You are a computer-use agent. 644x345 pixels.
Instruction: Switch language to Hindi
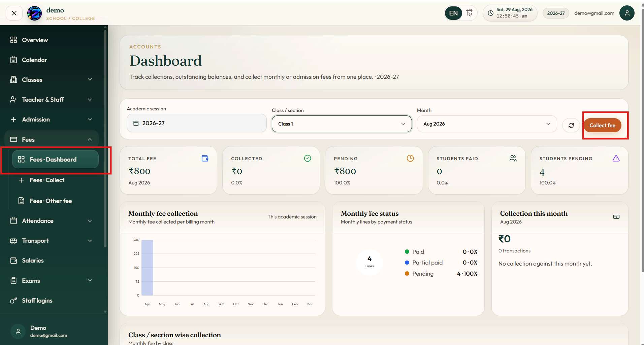pyautogui.click(x=469, y=13)
